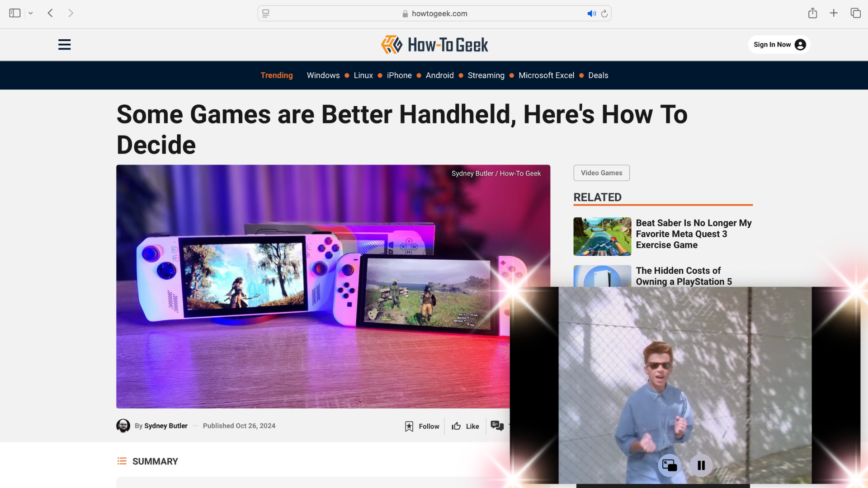Pause the inline video player
The image size is (868, 488).
point(701,465)
